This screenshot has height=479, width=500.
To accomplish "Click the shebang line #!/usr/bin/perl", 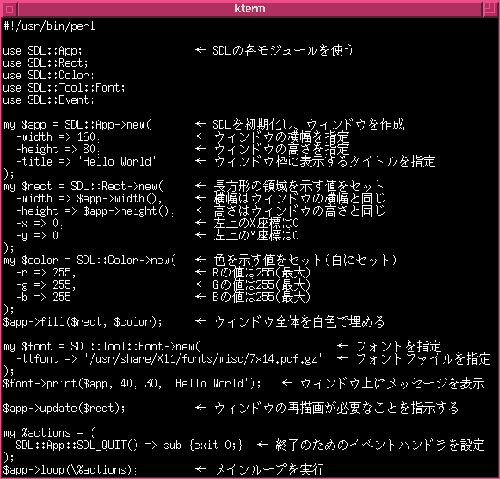I will 49,26.
